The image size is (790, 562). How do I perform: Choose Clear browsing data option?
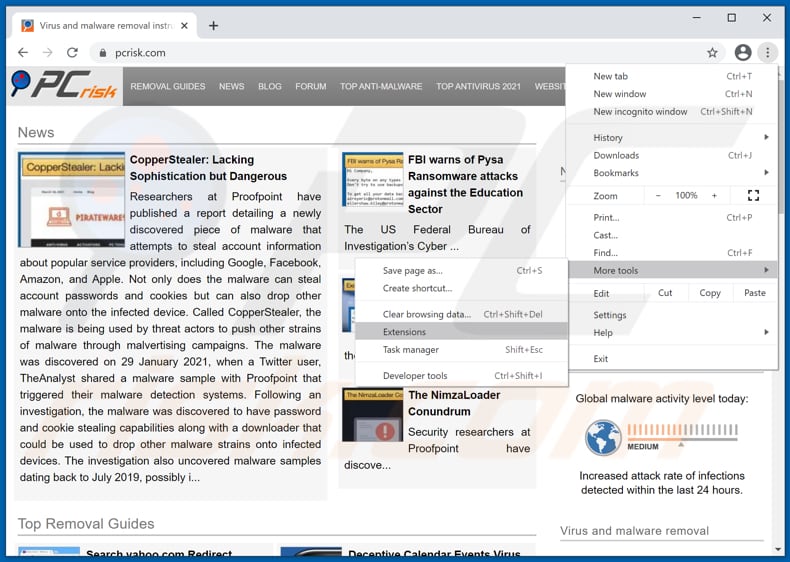(426, 314)
